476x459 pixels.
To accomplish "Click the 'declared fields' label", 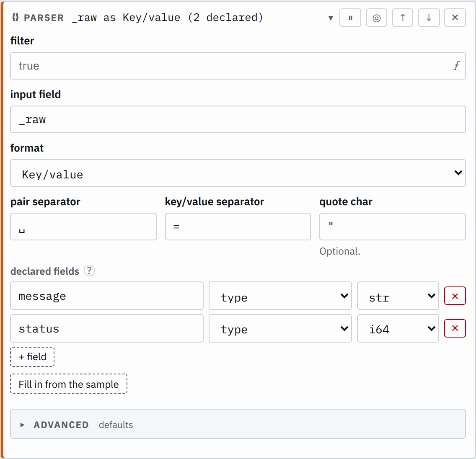I will [44, 271].
